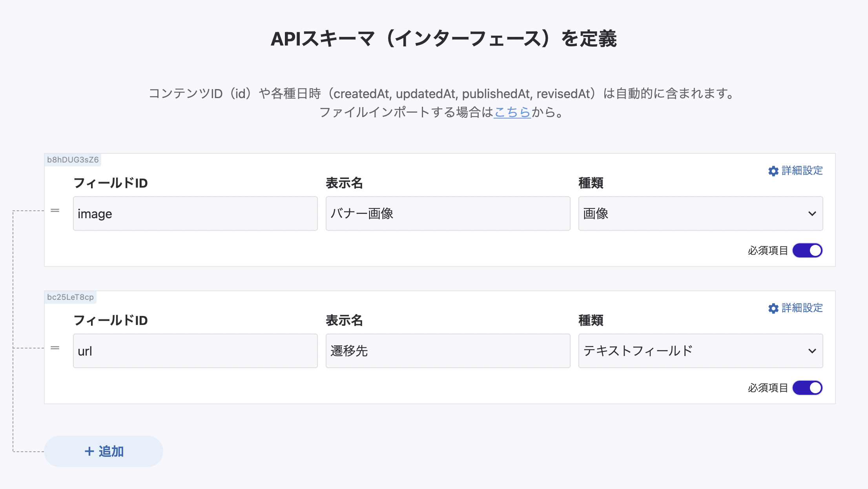Open 詳細設定 link for url field

coord(802,308)
